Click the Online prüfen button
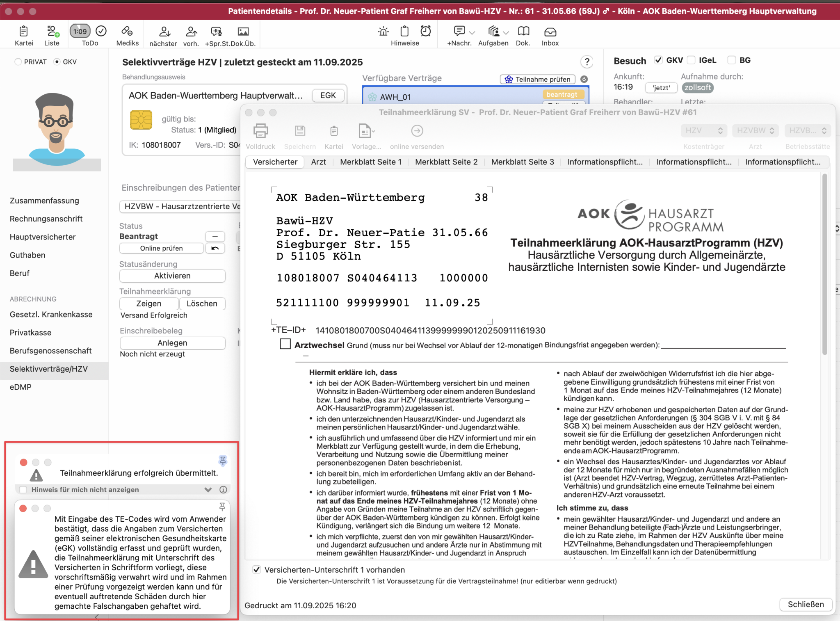The height and width of the screenshot is (621, 840). point(161,248)
